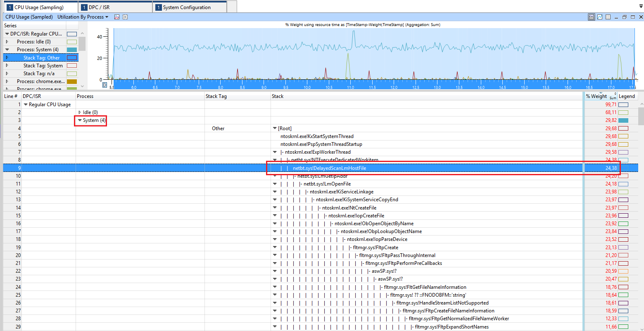Collapse the [Root] stack node
This screenshot has height=331, width=644.
coord(275,129)
